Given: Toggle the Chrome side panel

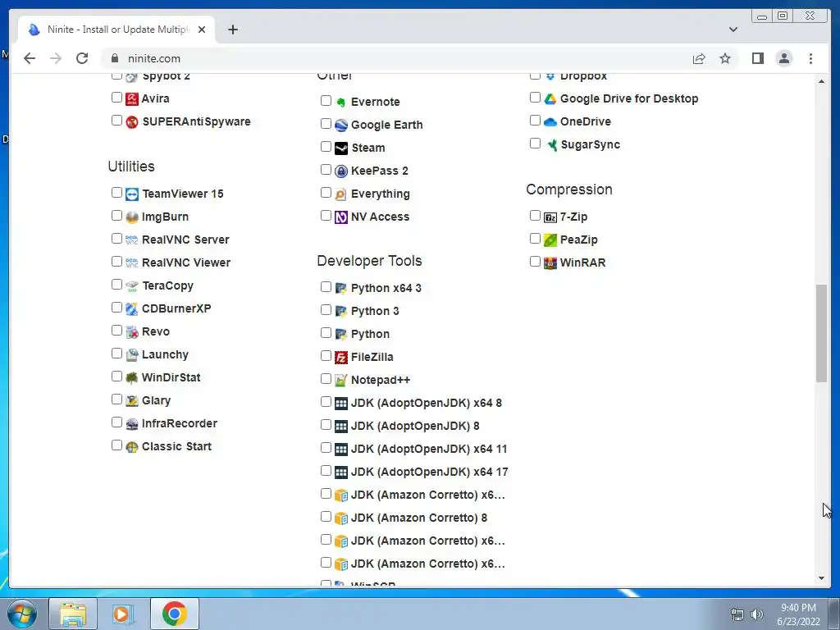Looking at the screenshot, I should (757, 58).
